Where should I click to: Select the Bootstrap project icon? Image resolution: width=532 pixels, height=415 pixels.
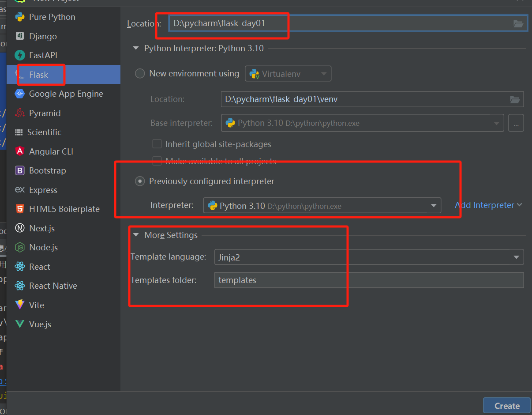pyautogui.click(x=20, y=170)
